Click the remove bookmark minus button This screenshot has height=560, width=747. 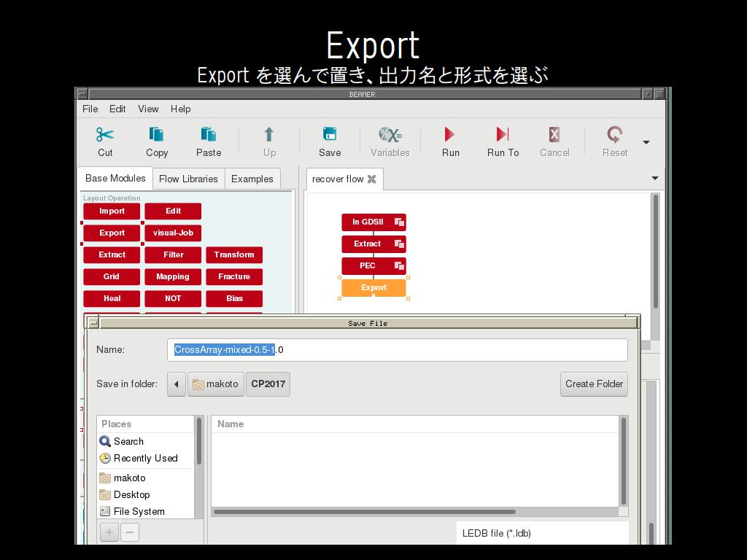[130, 532]
